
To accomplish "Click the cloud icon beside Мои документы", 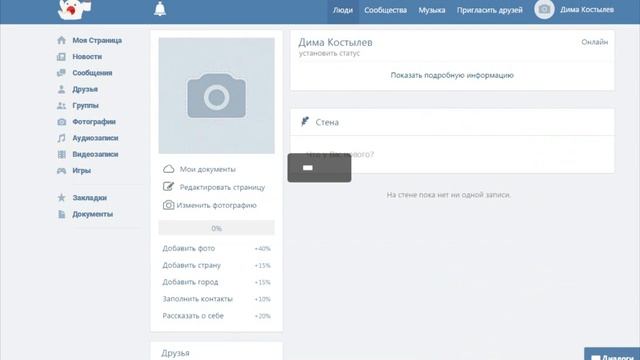I will [x=169, y=169].
